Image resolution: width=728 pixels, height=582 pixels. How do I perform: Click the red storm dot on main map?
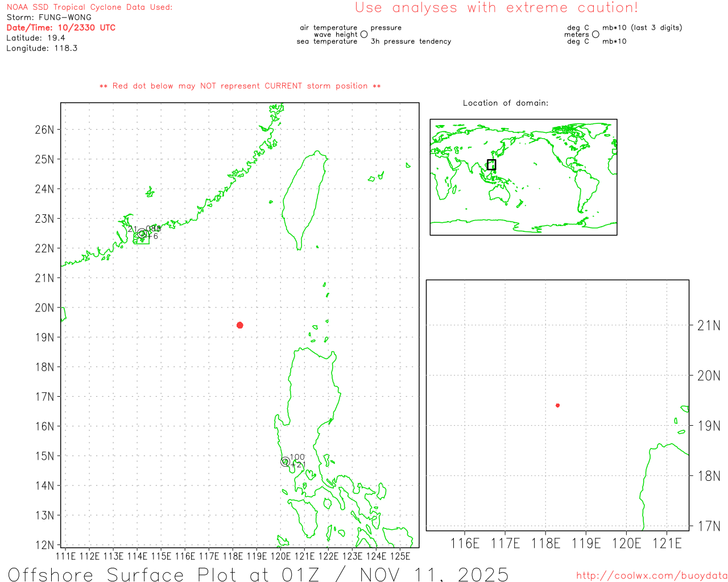[x=240, y=325]
